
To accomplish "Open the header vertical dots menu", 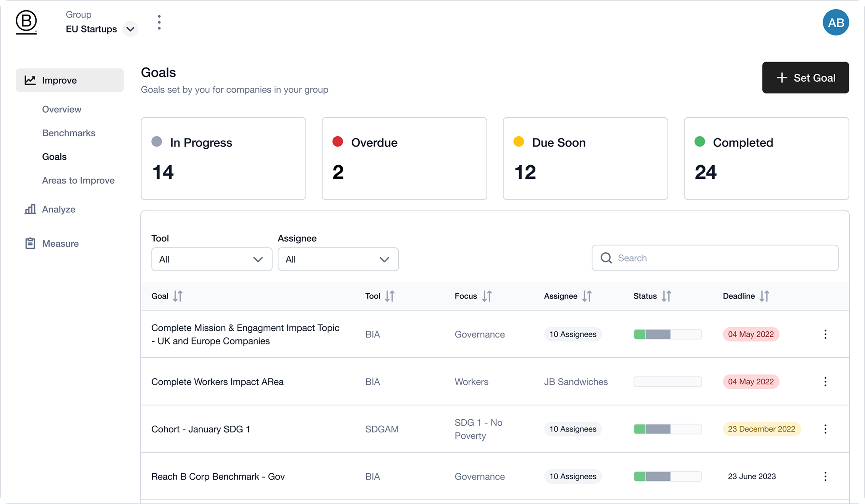I will [159, 22].
